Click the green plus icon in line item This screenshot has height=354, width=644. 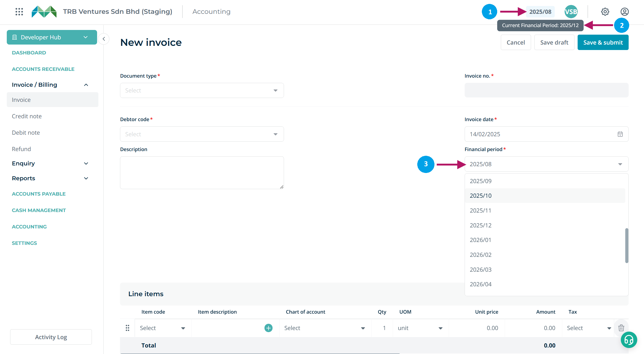268,328
